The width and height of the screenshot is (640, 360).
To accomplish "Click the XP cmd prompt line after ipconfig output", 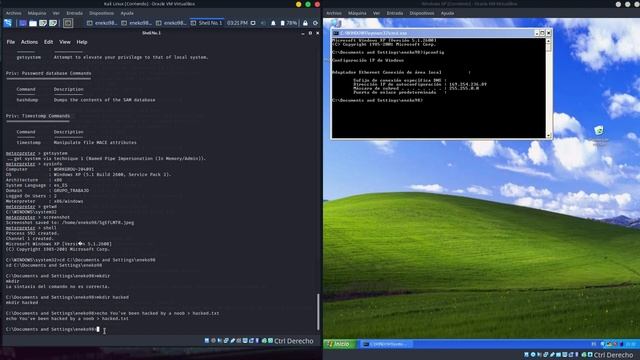I will click(x=378, y=100).
